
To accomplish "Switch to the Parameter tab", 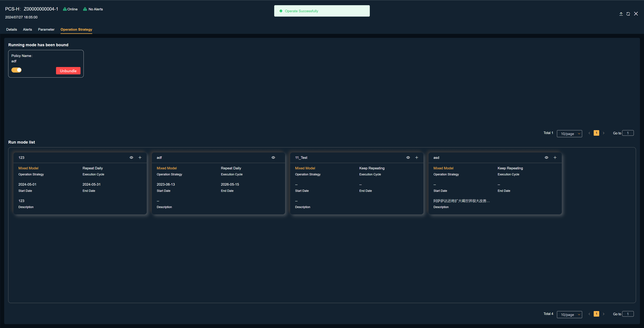I will tap(46, 29).
